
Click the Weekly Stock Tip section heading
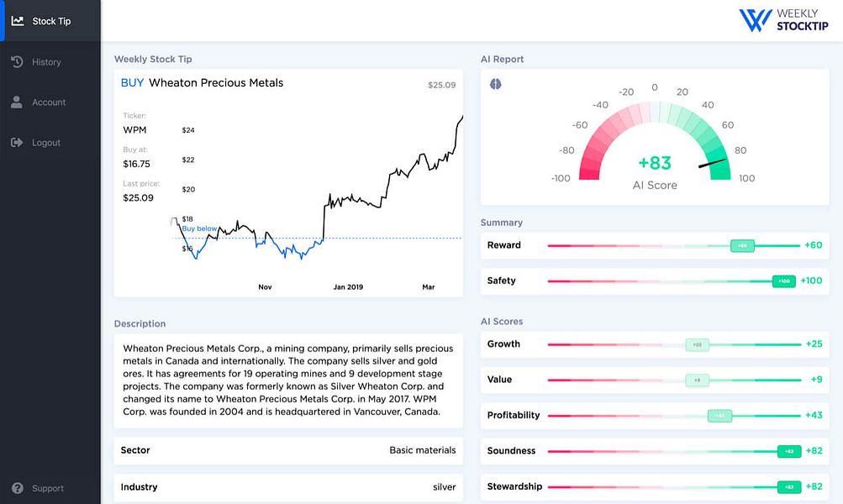pyautogui.click(x=153, y=59)
